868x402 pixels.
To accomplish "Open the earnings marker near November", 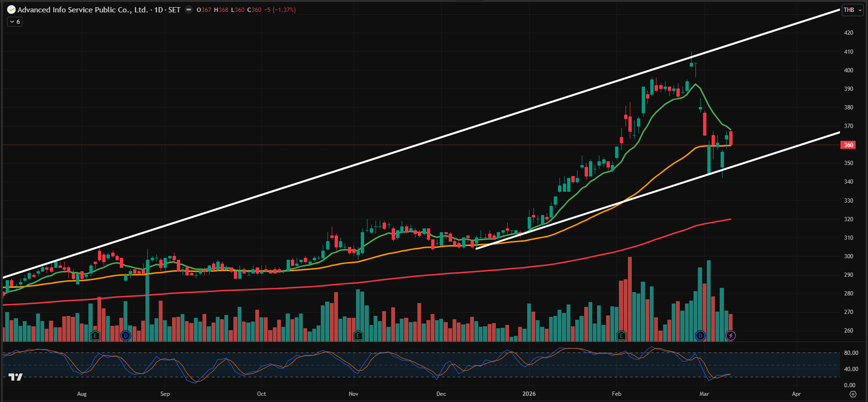I will point(358,336).
